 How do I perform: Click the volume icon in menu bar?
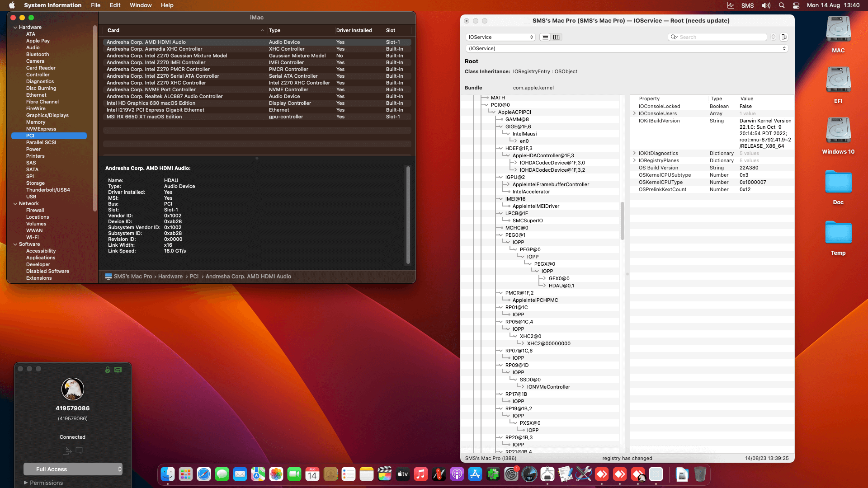point(766,5)
